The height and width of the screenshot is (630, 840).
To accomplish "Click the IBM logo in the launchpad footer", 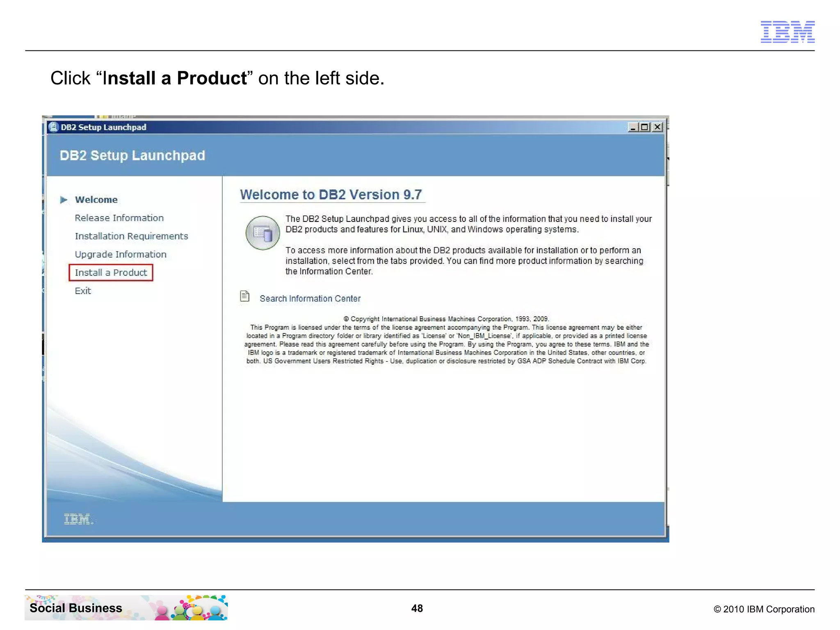I will click(x=78, y=519).
